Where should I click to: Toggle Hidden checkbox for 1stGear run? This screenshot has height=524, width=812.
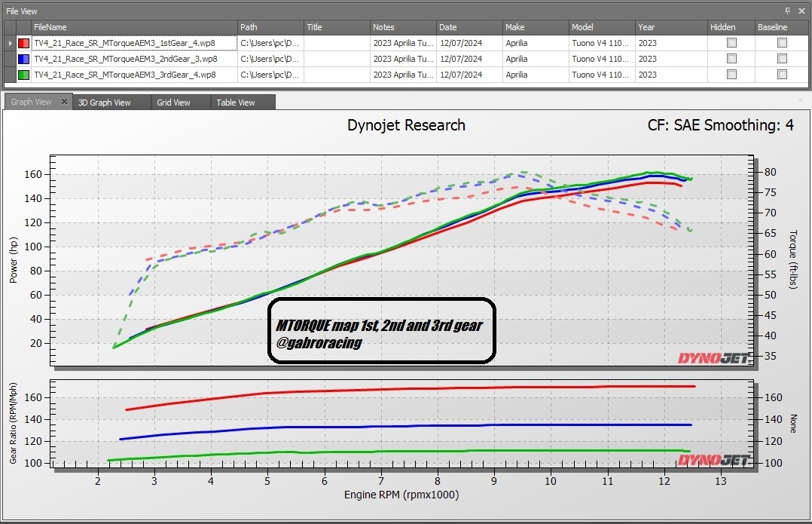tap(731, 43)
